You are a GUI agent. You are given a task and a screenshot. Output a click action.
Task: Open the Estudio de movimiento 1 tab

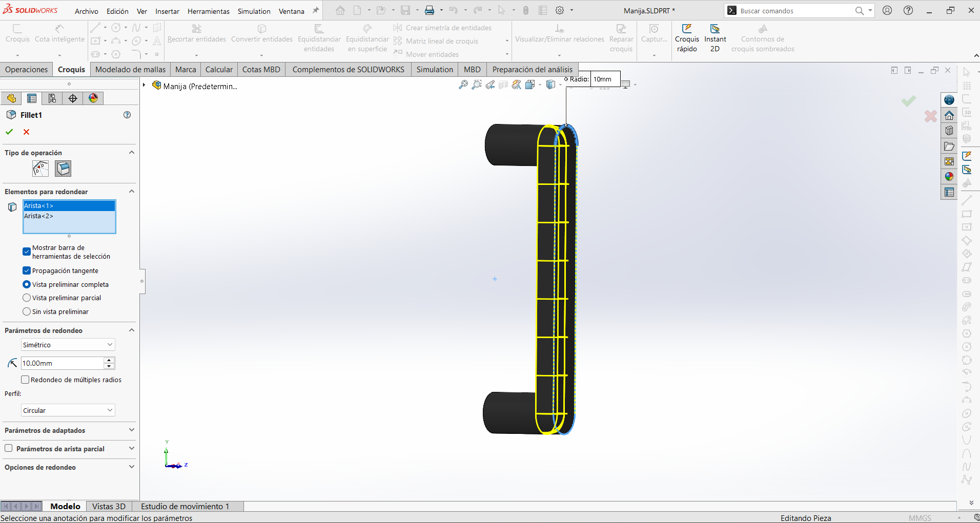pos(185,506)
